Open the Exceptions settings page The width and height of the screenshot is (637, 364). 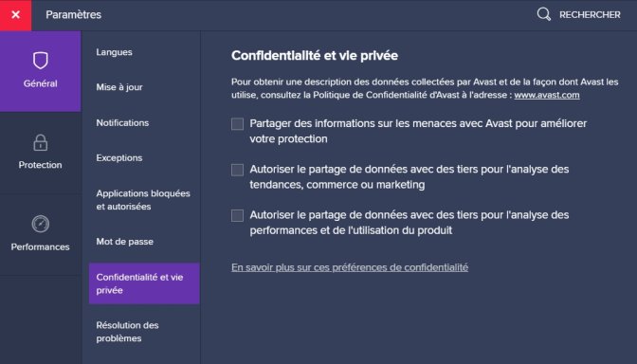point(119,157)
